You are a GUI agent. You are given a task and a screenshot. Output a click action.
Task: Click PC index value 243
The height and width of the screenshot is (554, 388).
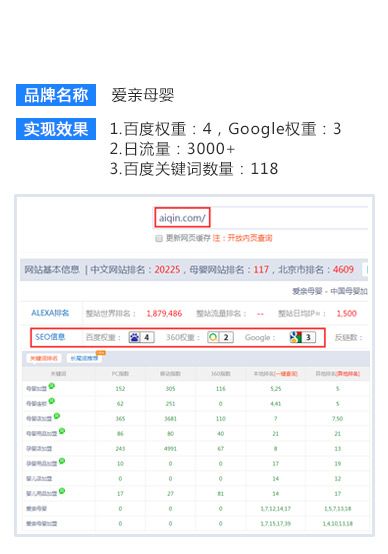pos(120,449)
